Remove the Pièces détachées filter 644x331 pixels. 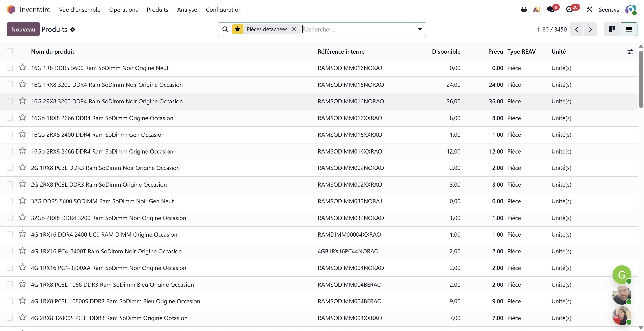(x=294, y=29)
